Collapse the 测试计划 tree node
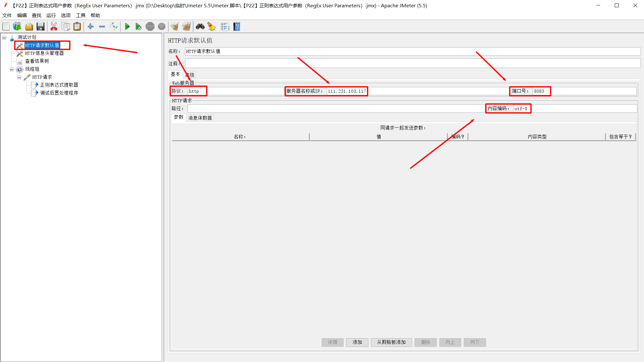The height and width of the screenshot is (362, 644). click(4, 37)
